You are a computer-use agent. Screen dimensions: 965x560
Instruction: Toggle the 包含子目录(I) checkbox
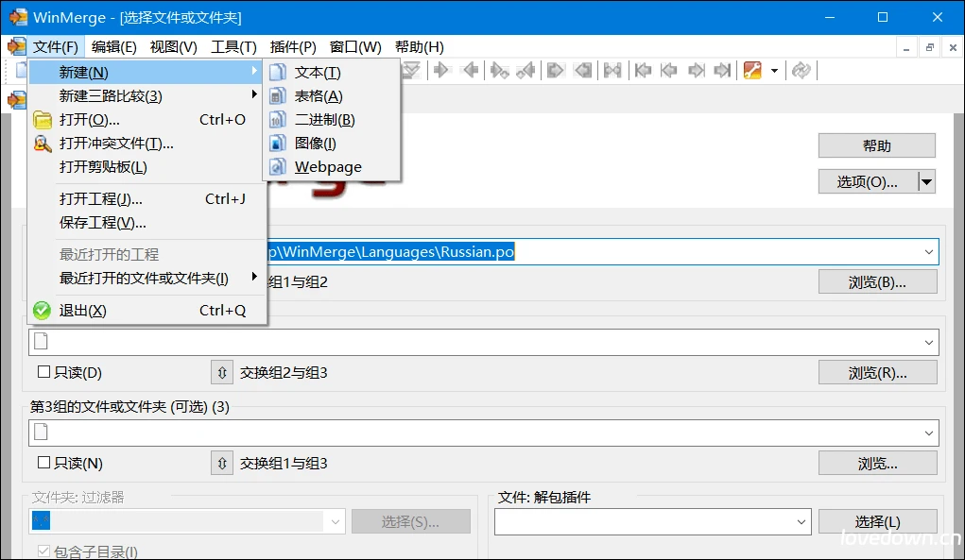click(43, 549)
